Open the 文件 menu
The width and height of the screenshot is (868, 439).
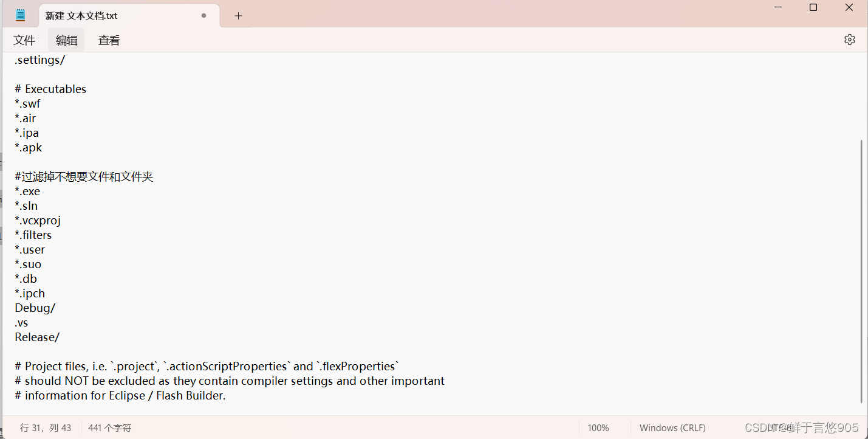point(24,40)
